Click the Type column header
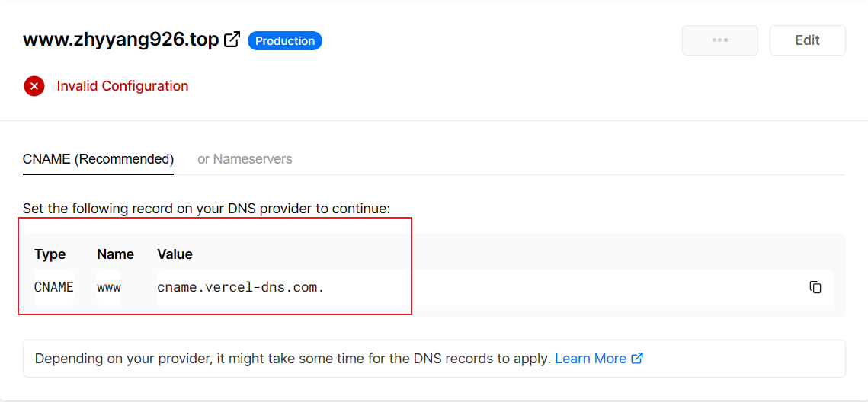The width and height of the screenshot is (868, 402). (x=50, y=254)
